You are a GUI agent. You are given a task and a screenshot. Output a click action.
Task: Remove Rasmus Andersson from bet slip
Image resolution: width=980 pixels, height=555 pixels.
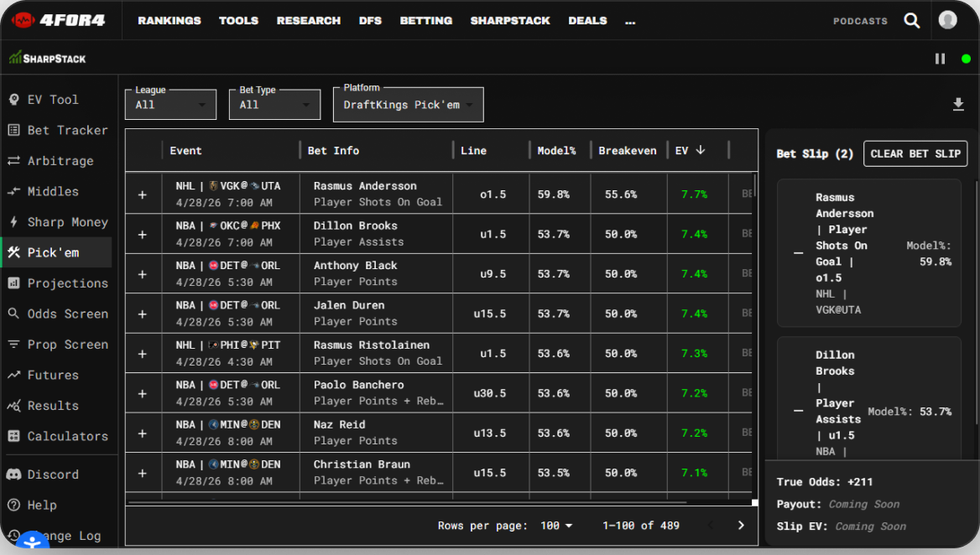798,253
